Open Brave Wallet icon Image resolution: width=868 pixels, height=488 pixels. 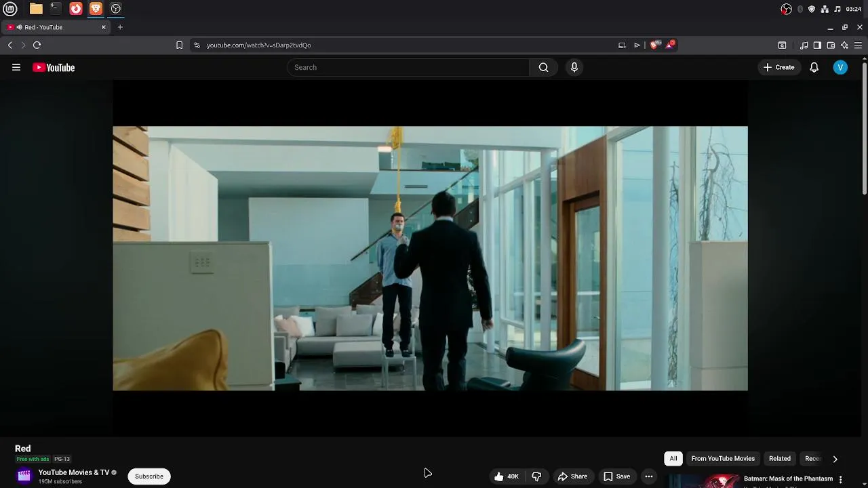[x=831, y=45]
